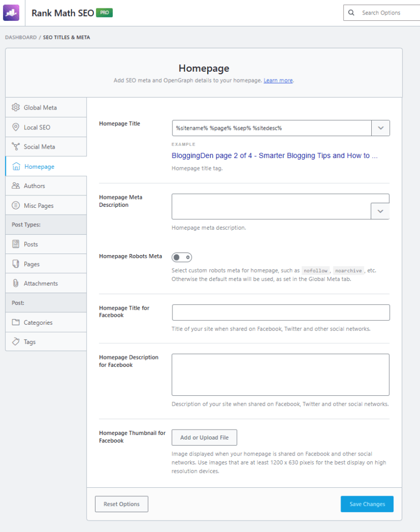Click the Posts document icon

click(x=16, y=244)
